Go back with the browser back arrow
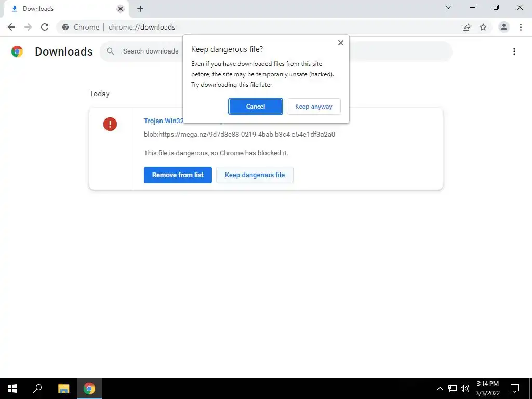 click(x=11, y=27)
